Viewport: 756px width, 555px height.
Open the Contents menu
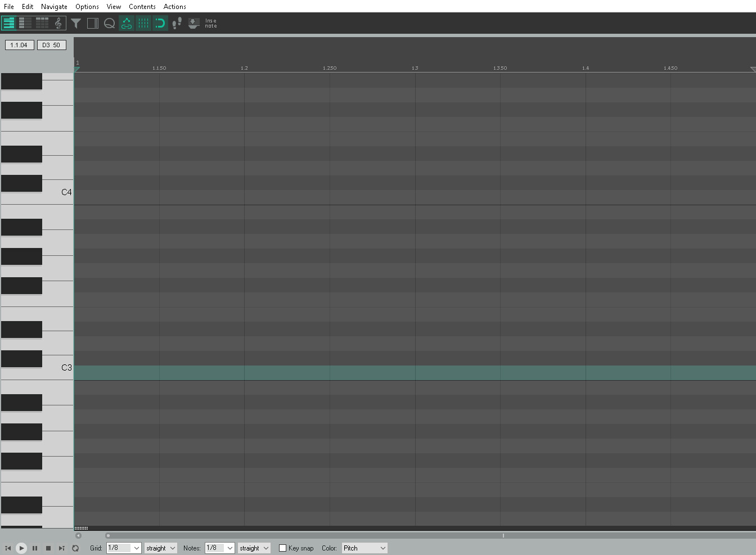click(x=142, y=7)
